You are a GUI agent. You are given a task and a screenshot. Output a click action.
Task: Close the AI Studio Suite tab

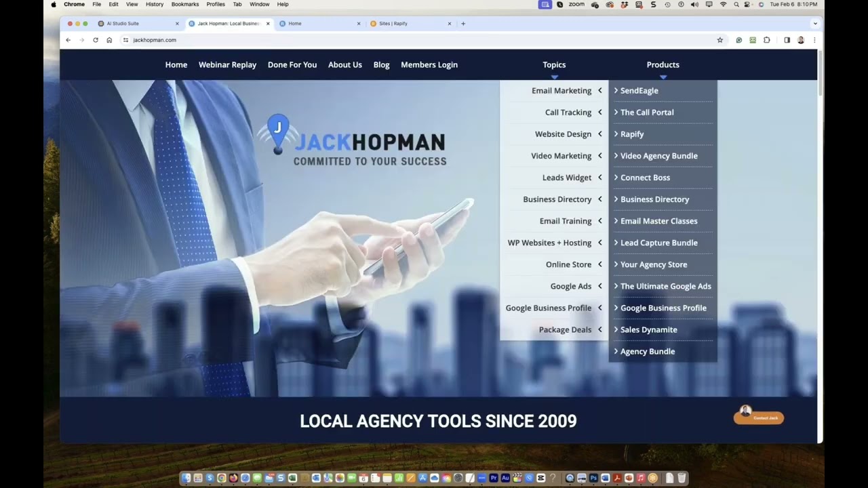pos(178,24)
